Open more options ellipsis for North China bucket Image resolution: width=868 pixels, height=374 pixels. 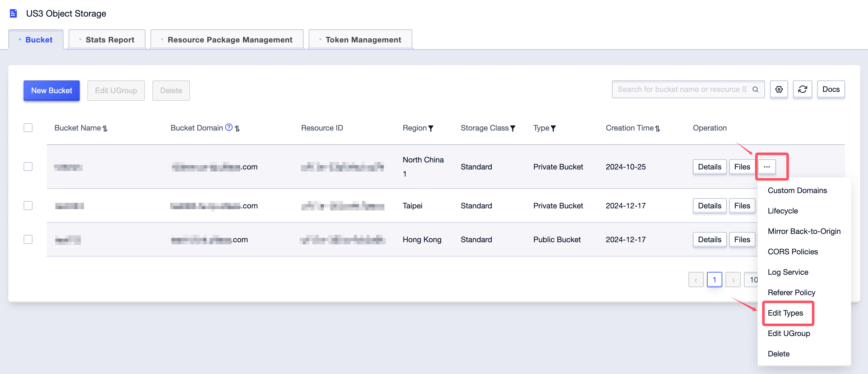767,167
